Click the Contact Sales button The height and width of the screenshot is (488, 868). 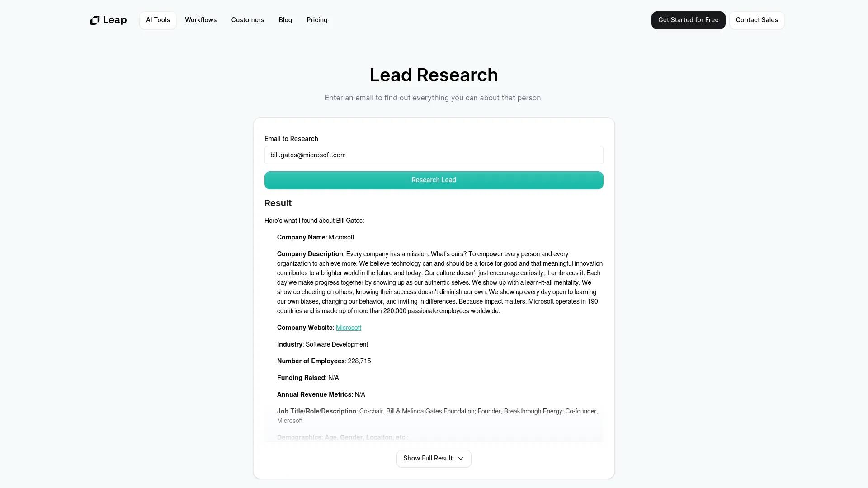click(756, 20)
